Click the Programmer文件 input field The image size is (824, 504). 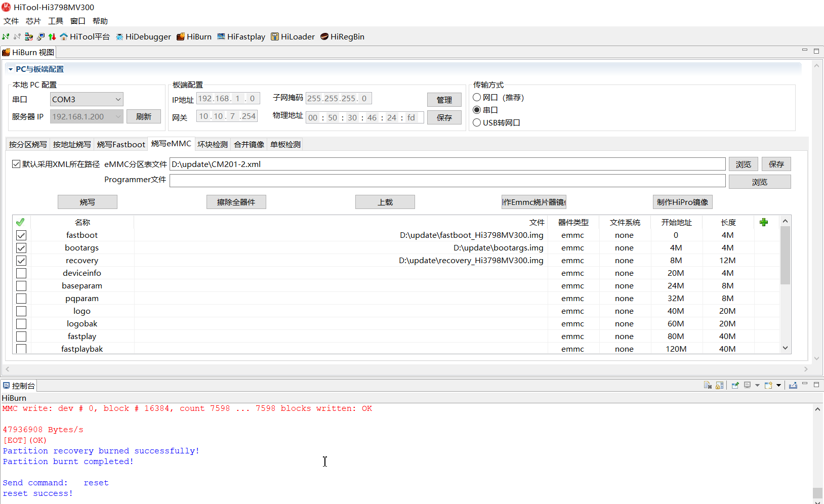[x=447, y=181]
